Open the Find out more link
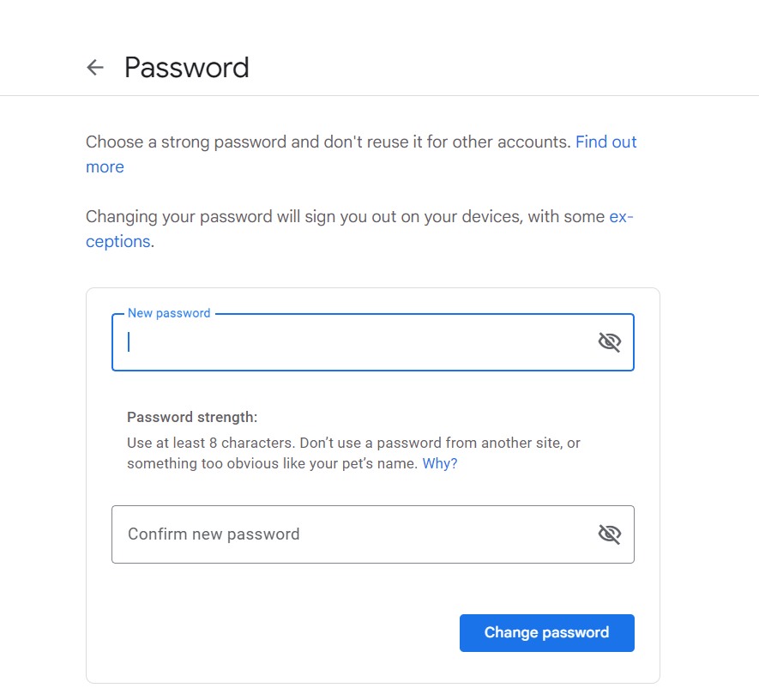Viewport: 759px width, 700px height. click(x=606, y=142)
